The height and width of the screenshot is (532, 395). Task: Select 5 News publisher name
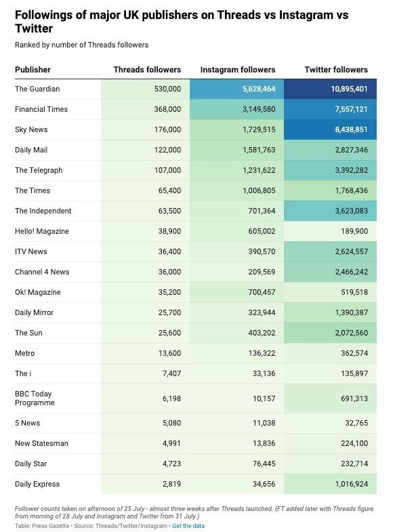point(28,423)
